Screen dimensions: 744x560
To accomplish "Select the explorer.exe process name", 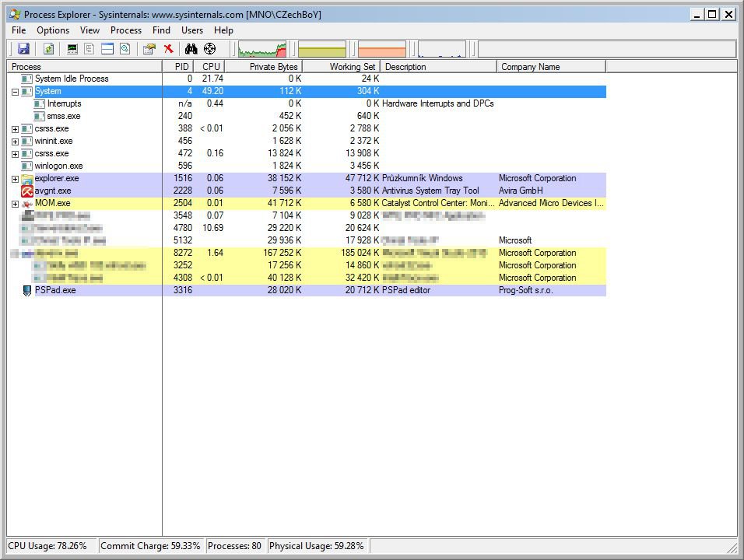I will [x=57, y=178].
